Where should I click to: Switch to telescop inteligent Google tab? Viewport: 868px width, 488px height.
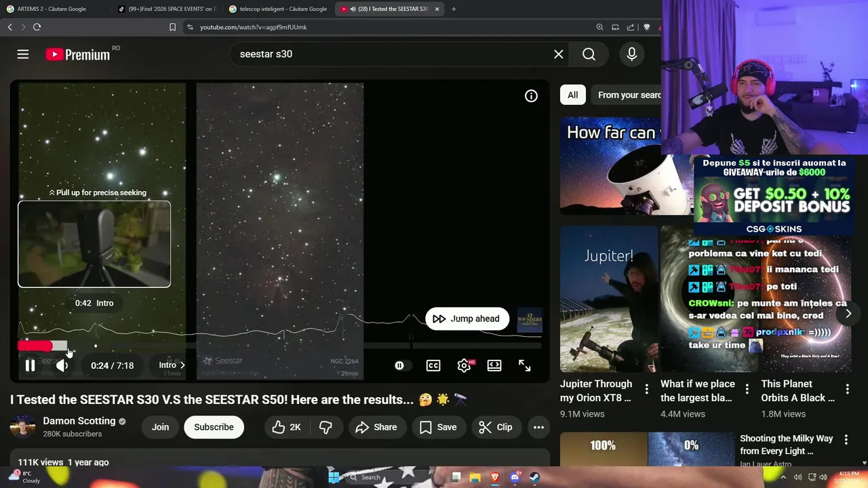click(x=278, y=9)
